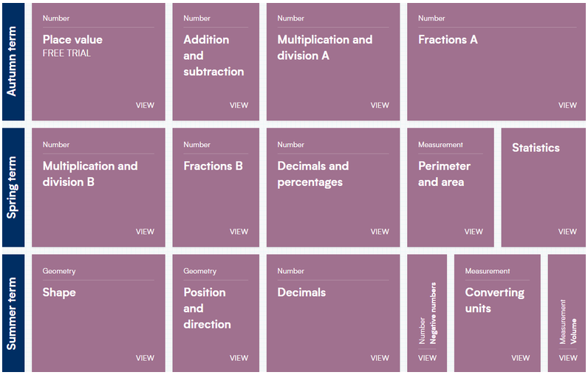Click VIEW on the Place value tile
The image size is (588, 375).
145,105
